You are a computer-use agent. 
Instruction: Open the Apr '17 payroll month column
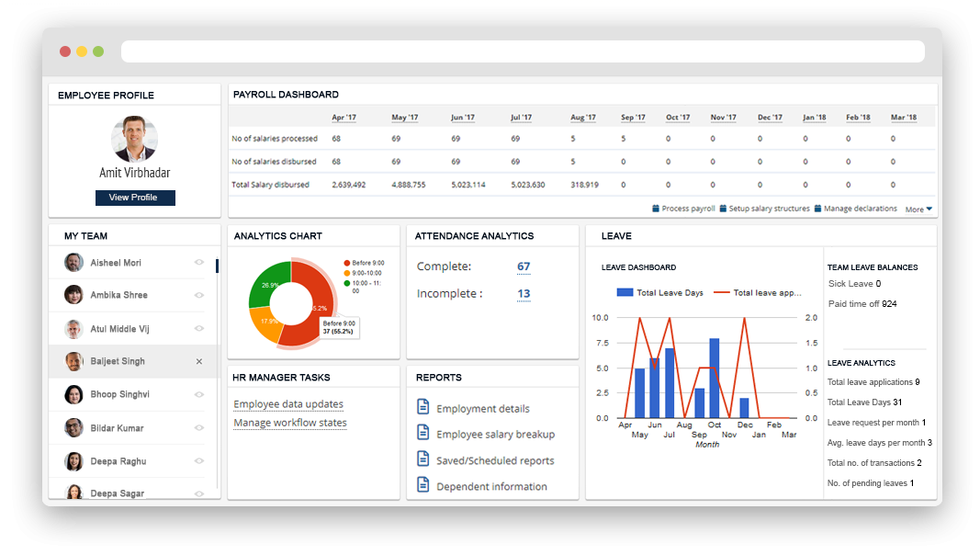point(344,118)
